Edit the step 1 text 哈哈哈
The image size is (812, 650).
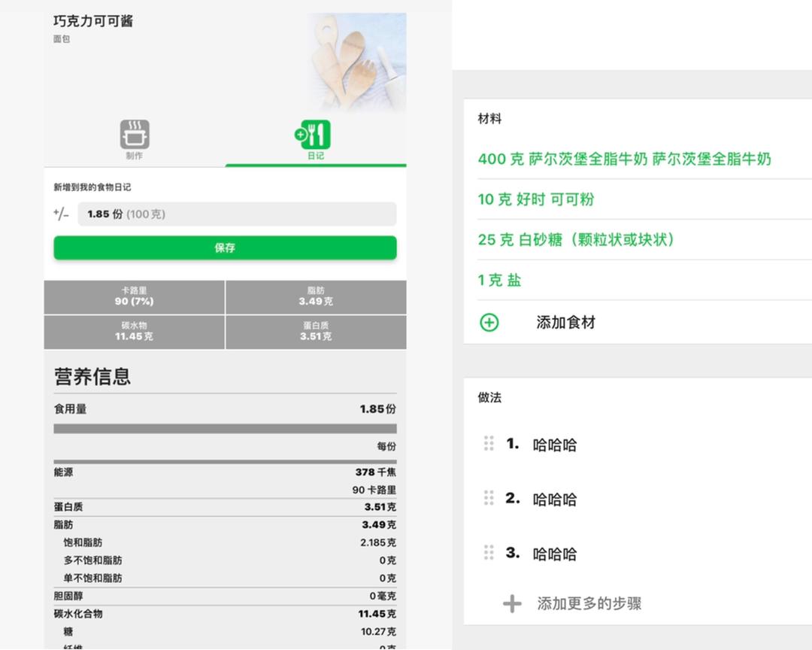click(x=555, y=445)
